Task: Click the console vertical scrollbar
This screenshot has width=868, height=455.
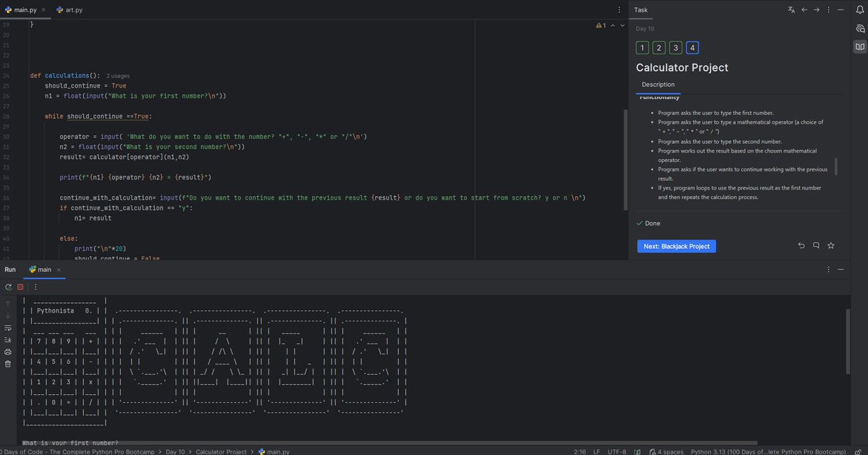Action: click(x=848, y=341)
